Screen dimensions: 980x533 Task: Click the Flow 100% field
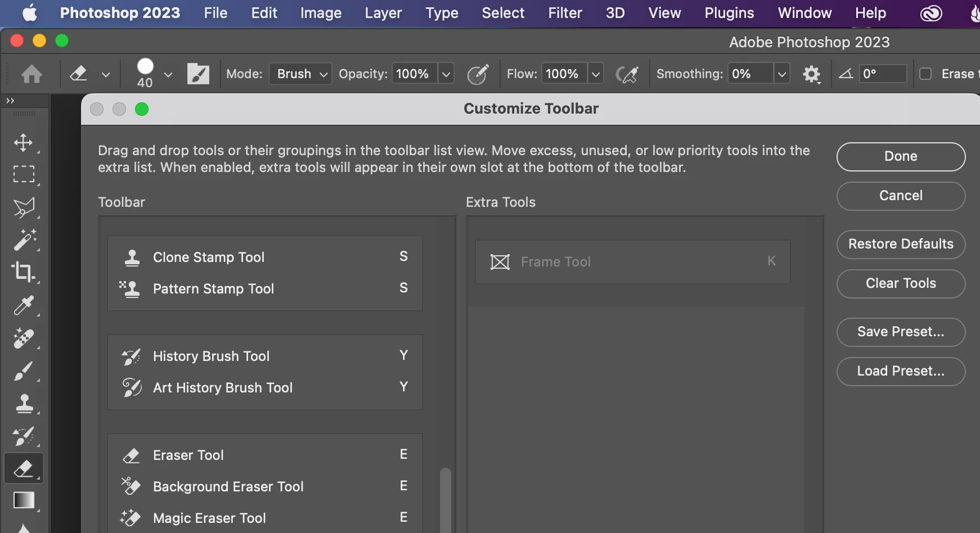564,74
